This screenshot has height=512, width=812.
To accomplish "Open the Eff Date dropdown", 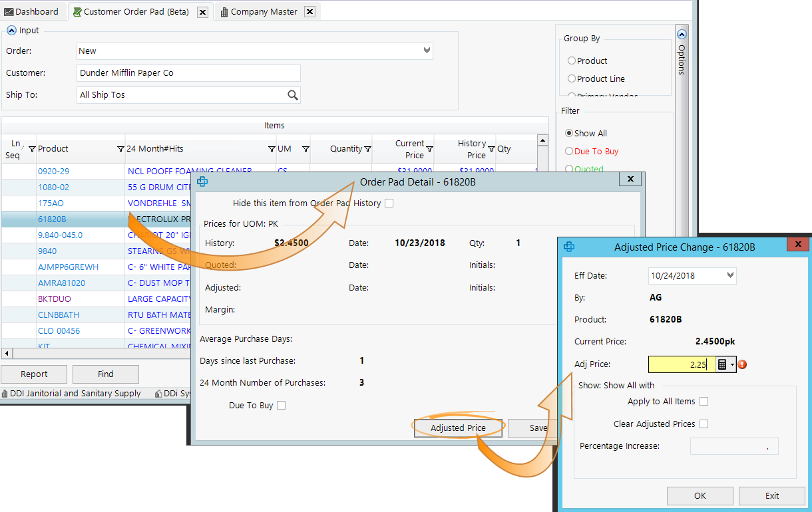I will (730, 275).
